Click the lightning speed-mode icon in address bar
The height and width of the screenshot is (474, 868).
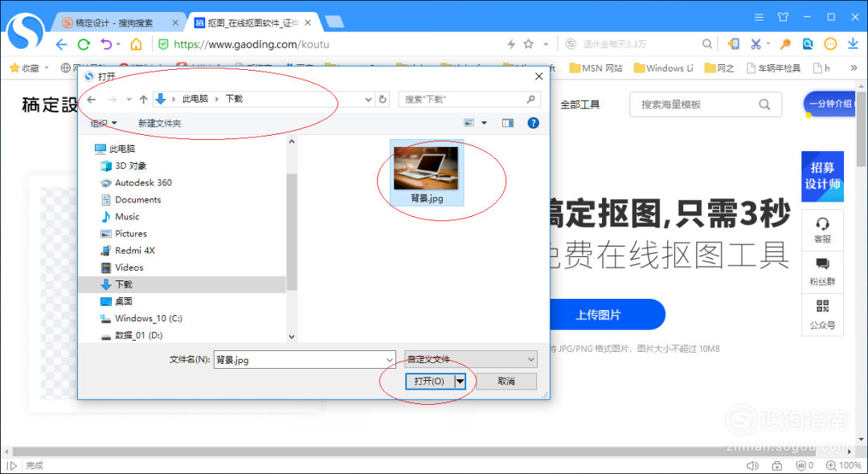511,43
